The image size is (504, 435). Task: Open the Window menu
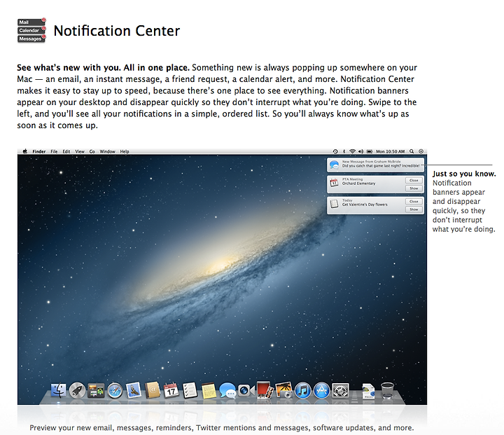107,151
